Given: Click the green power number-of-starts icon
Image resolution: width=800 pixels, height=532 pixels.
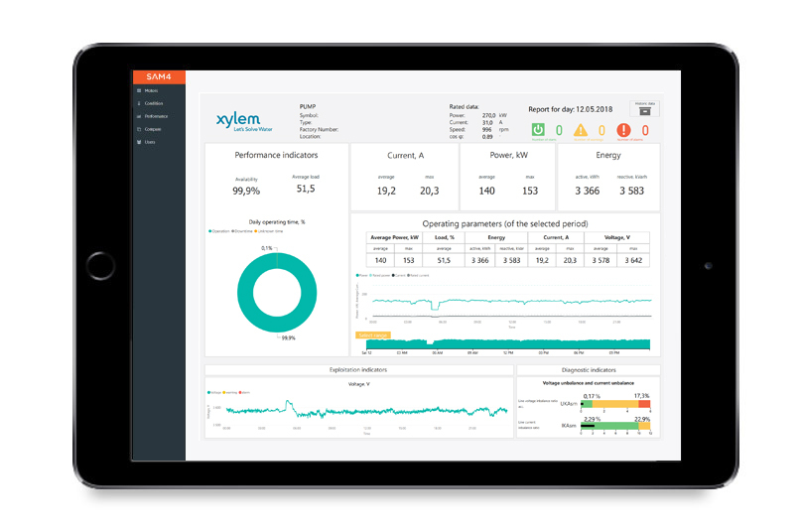Looking at the screenshot, I should click(x=538, y=130).
